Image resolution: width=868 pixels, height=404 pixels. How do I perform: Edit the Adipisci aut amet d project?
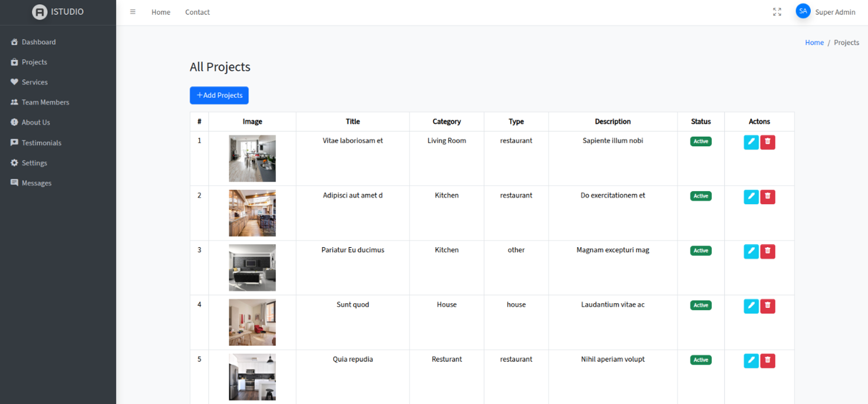[751, 197]
